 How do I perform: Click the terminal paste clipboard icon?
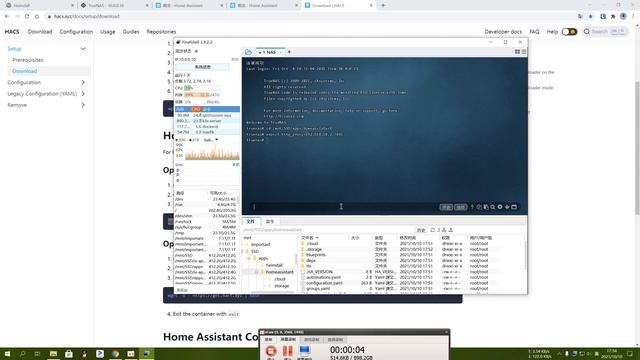pos(486,207)
